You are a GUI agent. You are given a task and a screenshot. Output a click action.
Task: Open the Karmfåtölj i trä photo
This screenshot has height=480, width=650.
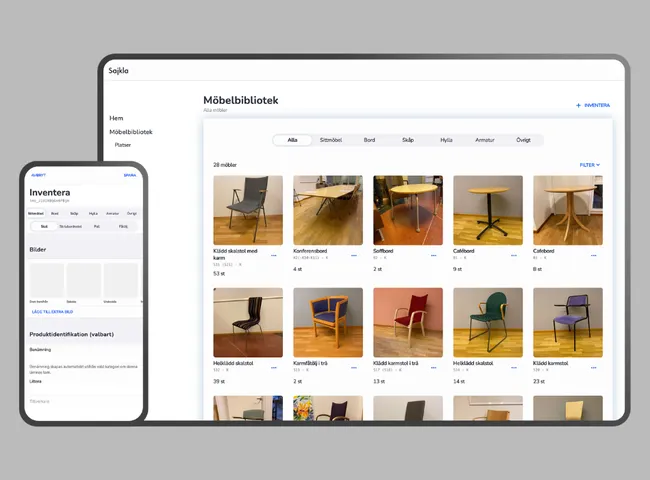pos(328,322)
